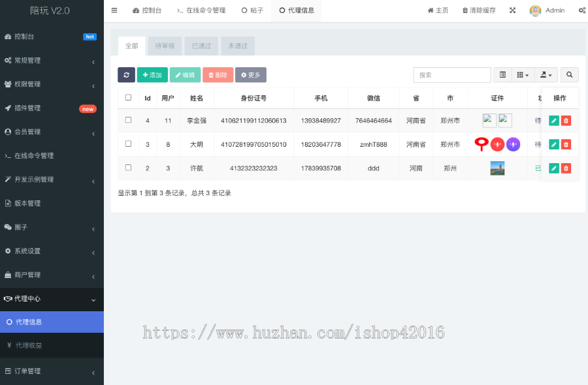Open the 主页 home link

[438, 10]
